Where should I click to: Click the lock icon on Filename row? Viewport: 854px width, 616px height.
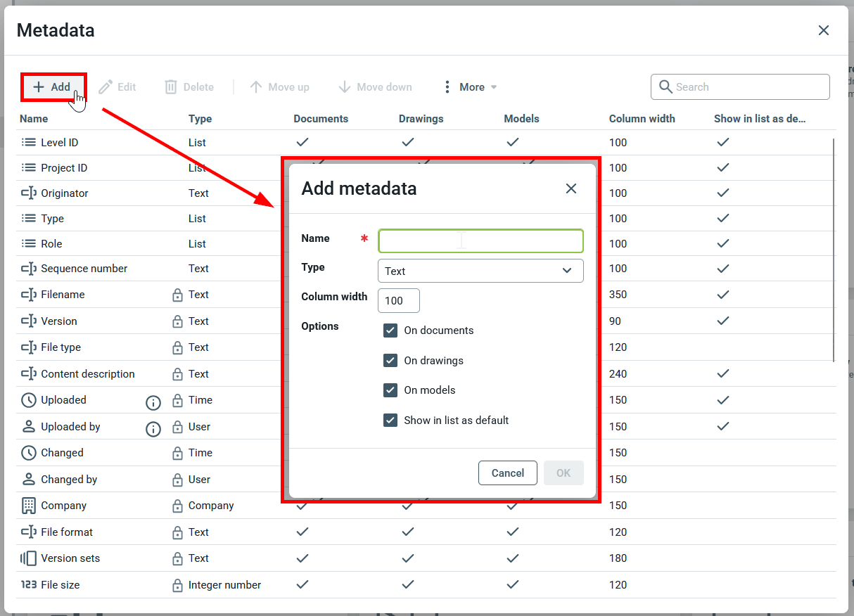(177, 295)
